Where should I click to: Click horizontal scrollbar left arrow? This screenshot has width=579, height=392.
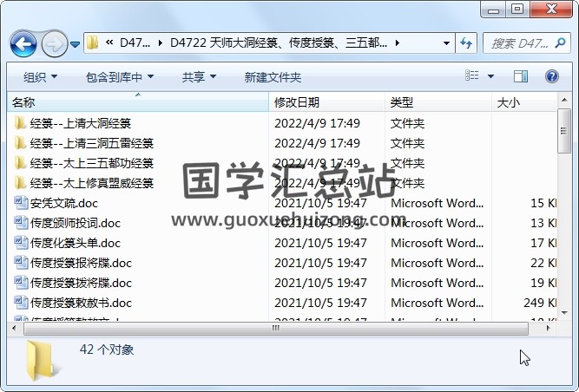click(x=15, y=328)
